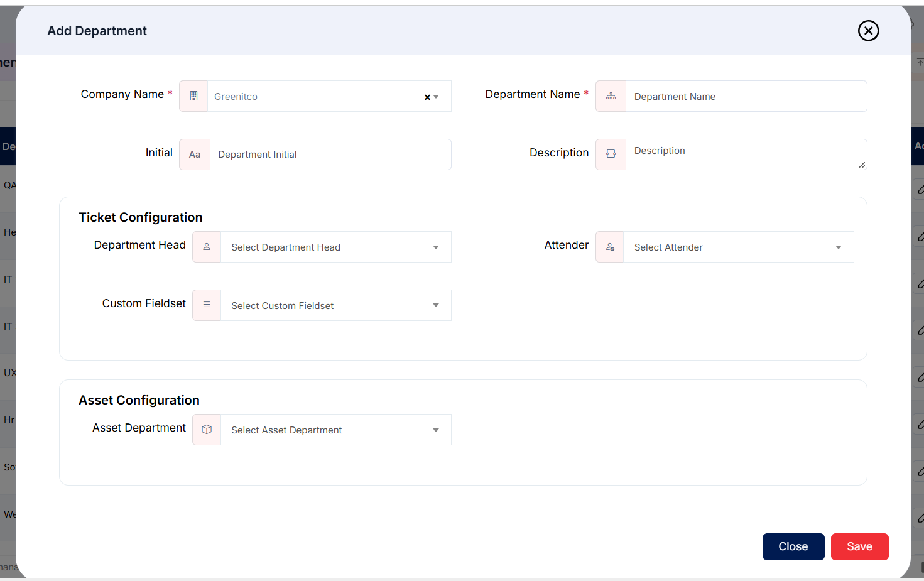This screenshot has height=581, width=924.
Task: Open the Company Name dropdown
Action: [x=436, y=97]
